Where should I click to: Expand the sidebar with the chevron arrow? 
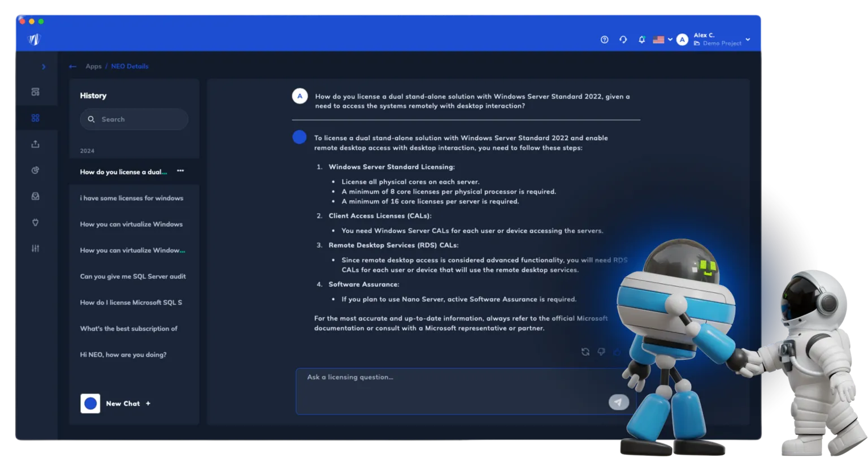click(44, 66)
